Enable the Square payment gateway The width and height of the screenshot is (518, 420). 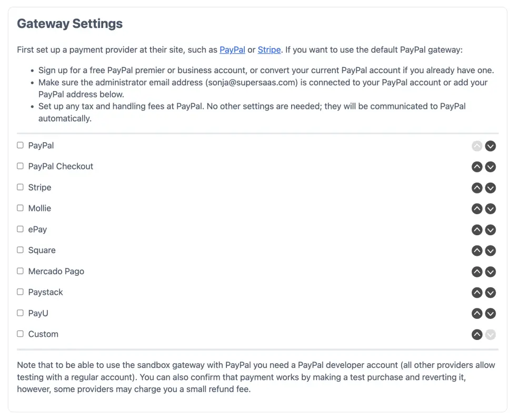pyautogui.click(x=20, y=250)
